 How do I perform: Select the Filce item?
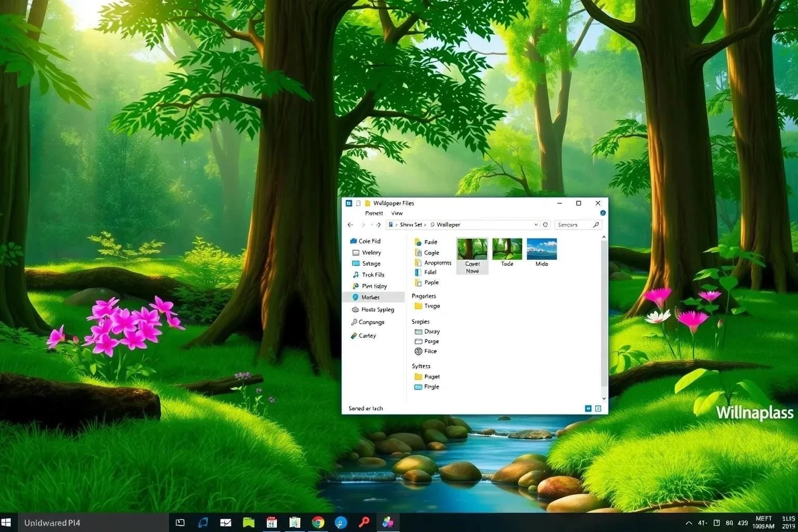pyautogui.click(x=425, y=351)
